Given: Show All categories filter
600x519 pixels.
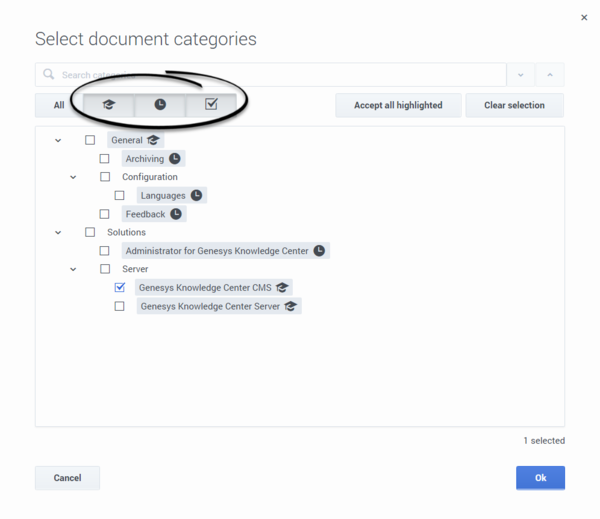Looking at the screenshot, I should coord(59,105).
